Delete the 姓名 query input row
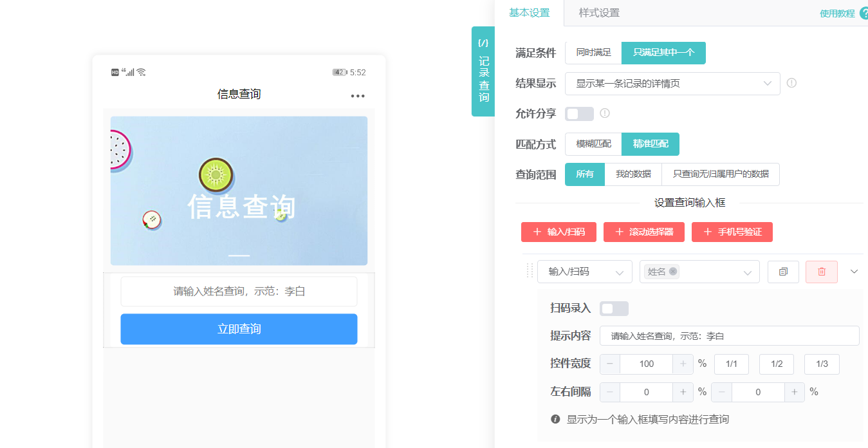The height and width of the screenshot is (448, 868). tap(822, 271)
